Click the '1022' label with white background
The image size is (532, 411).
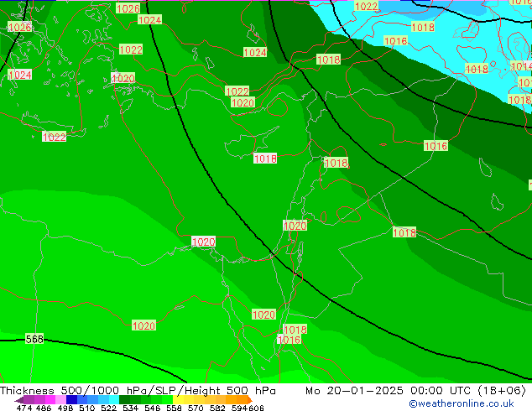point(55,137)
